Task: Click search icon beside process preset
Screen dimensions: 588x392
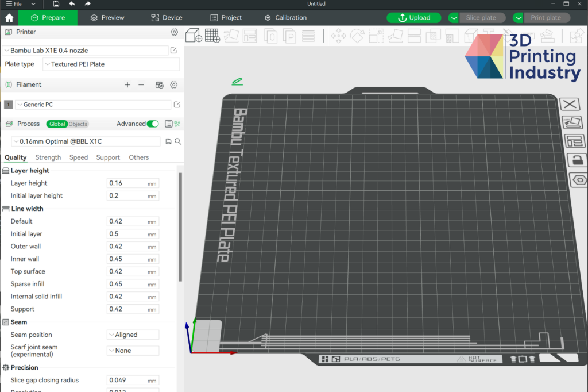Action: 178,141
